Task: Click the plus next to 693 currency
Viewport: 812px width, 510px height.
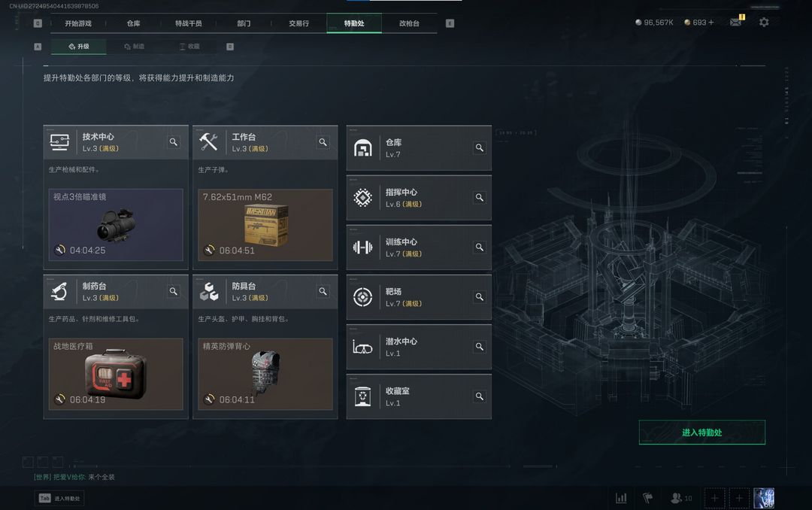Action: 710,23
